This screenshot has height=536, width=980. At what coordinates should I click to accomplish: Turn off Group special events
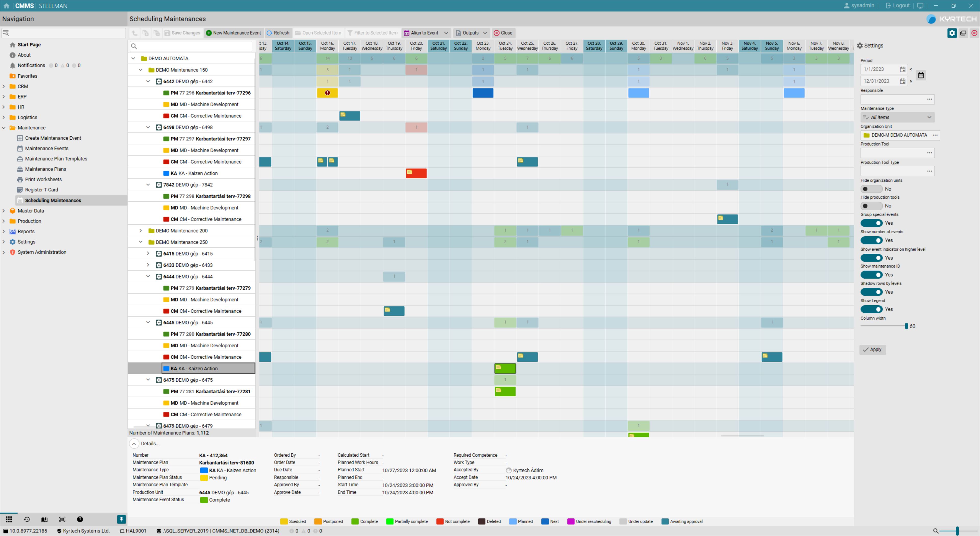pyautogui.click(x=872, y=223)
